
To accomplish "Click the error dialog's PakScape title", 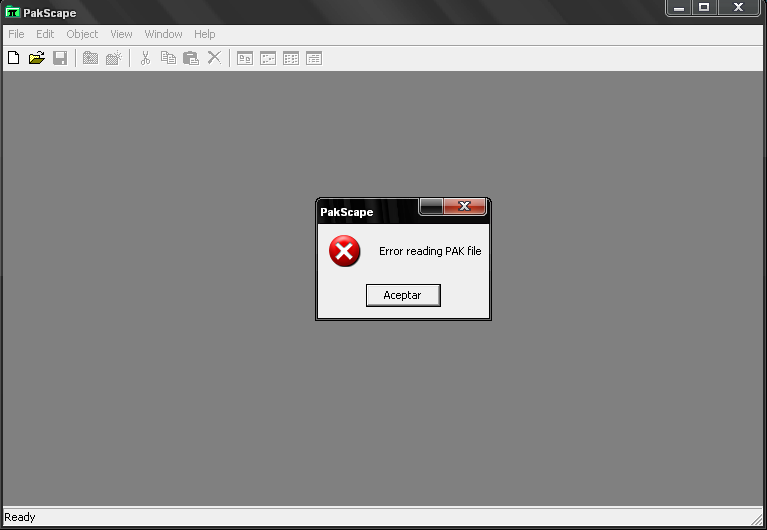I will pyautogui.click(x=346, y=212).
